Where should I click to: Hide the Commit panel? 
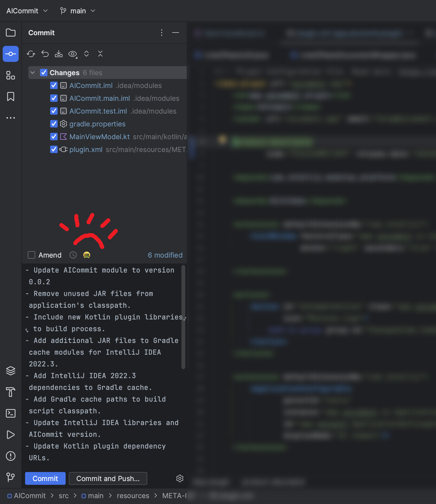tap(176, 33)
